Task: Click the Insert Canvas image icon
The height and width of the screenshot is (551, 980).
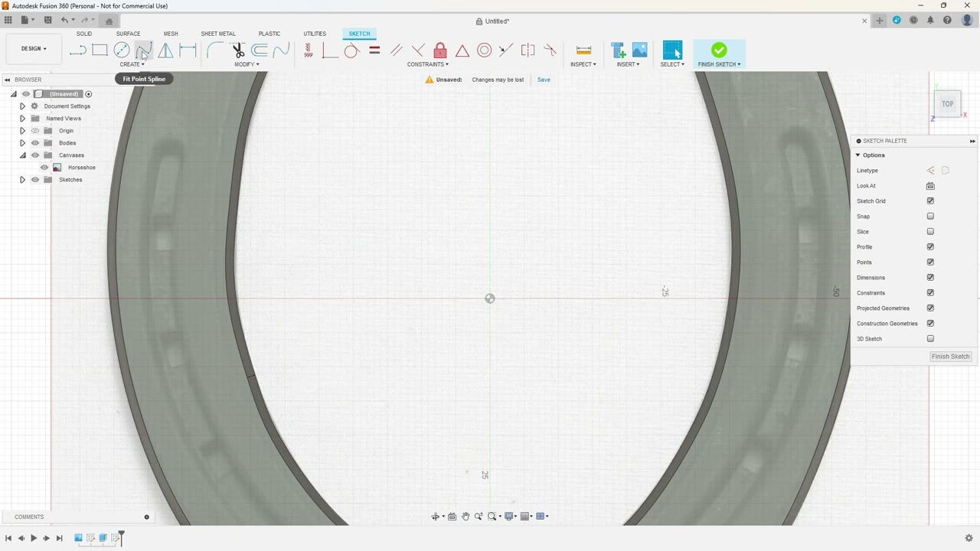Action: (639, 51)
